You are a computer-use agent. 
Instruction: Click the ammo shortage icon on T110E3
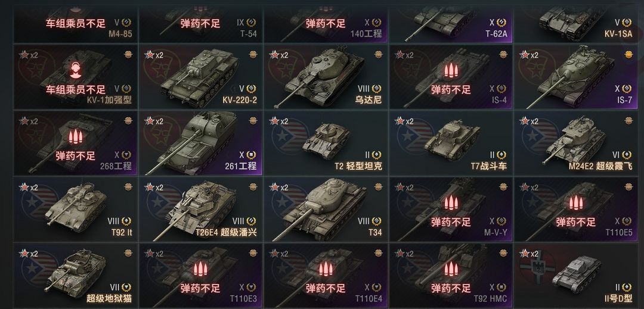click(x=200, y=270)
